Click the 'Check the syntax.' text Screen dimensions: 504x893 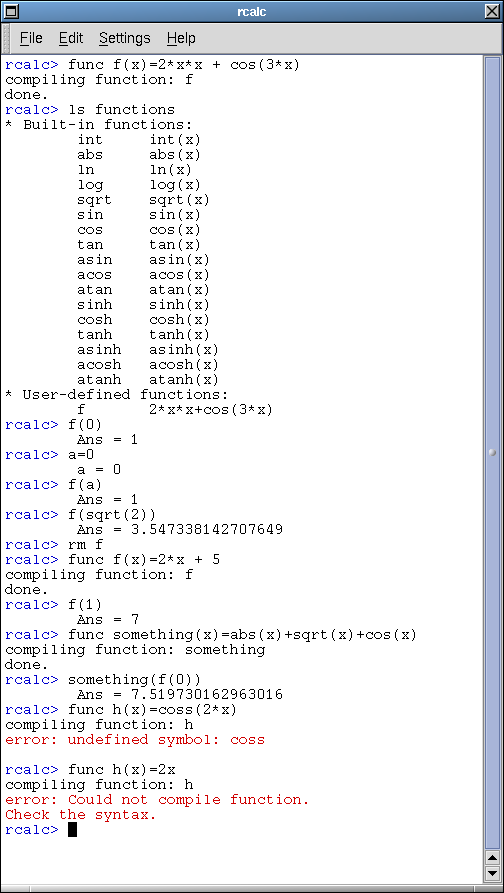pos(80,815)
